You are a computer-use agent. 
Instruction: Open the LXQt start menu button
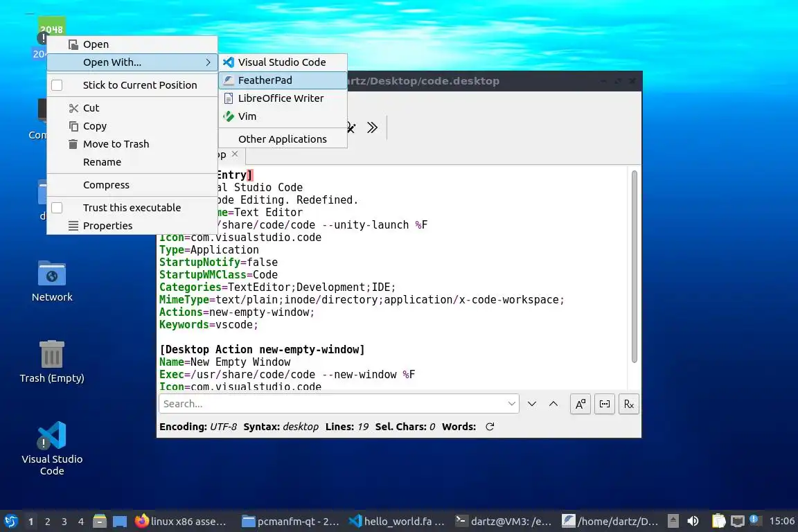(11, 521)
